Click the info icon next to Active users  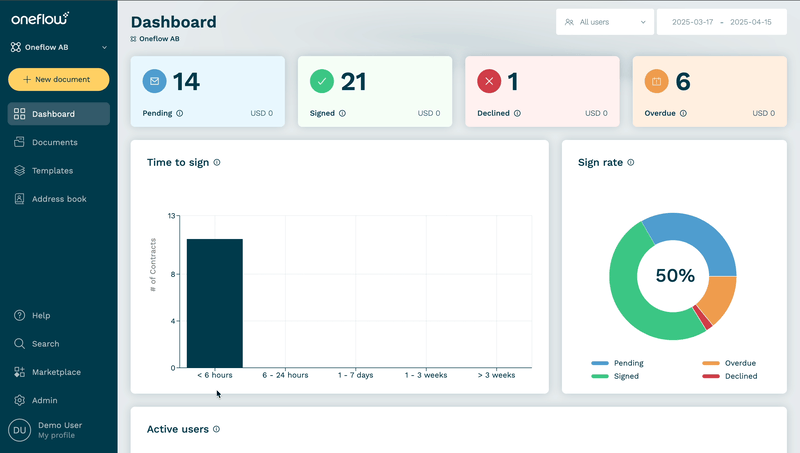click(216, 429)
